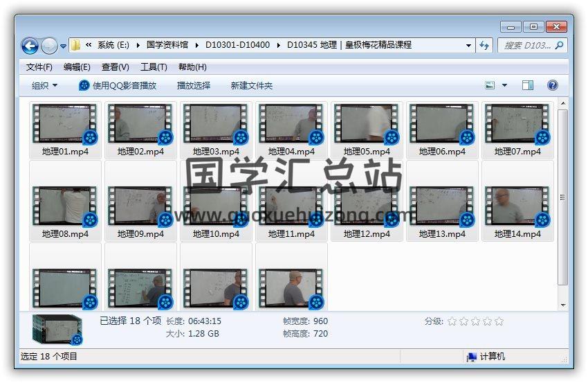The height and width of the screenshot is (383, 588).
Task: Click the QQ影音 icon in the toolbar
Action: coord(84,85)
